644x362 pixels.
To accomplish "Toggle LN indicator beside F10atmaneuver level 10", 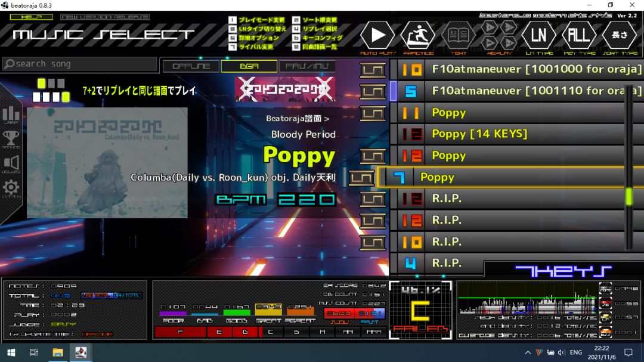I will pos(373,70).
